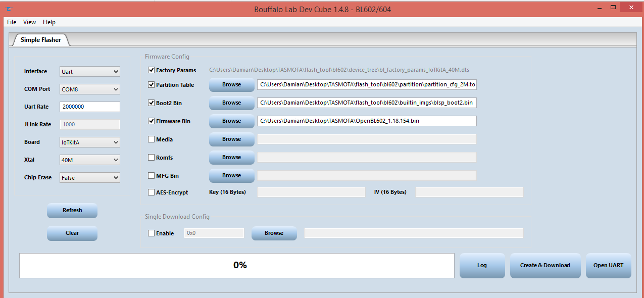Open the View menu
Screen dimensions: 644x298
(x=30, y=22)
